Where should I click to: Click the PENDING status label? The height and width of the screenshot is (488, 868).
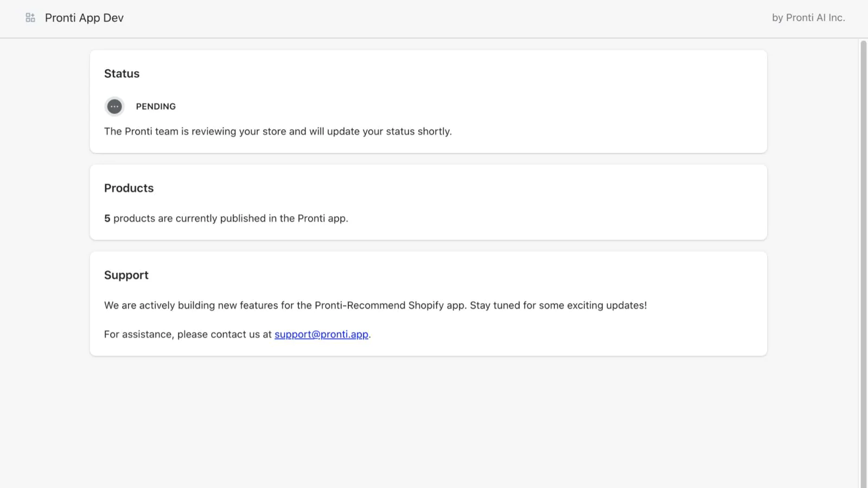156,107
